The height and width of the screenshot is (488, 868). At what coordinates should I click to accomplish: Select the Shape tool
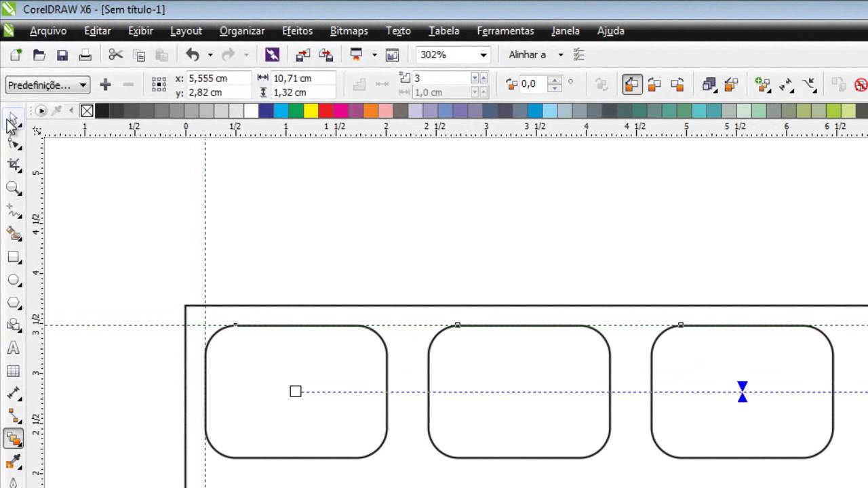(x=14, y=142)
